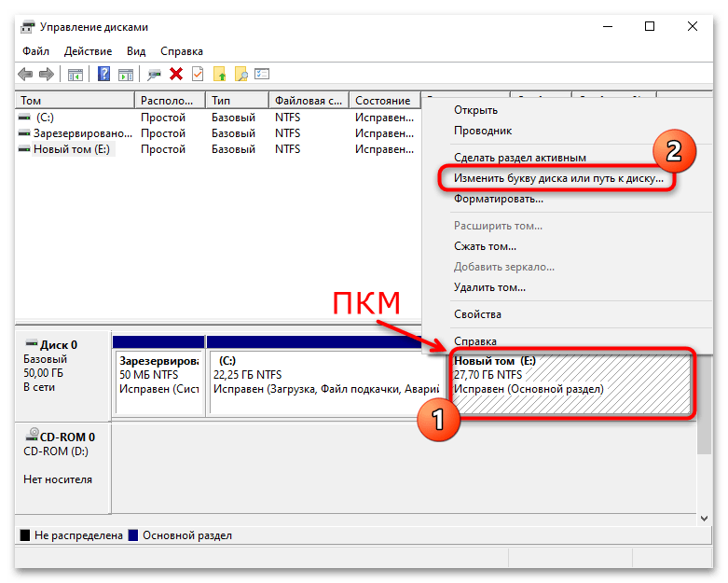Select the drive icon beside Зарезервировано row
This screenshot has height=583, width=728.
tap(24, 133)
